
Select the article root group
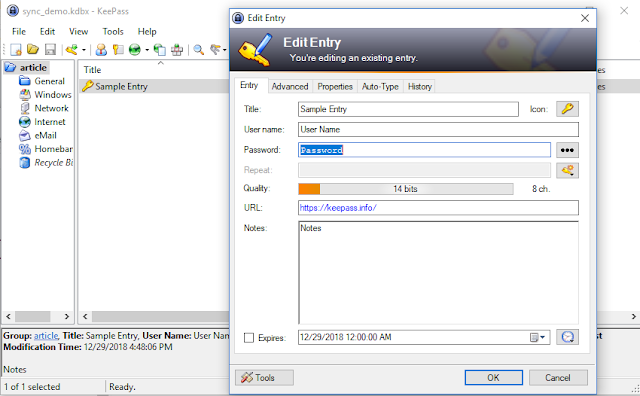click(33, 67)
